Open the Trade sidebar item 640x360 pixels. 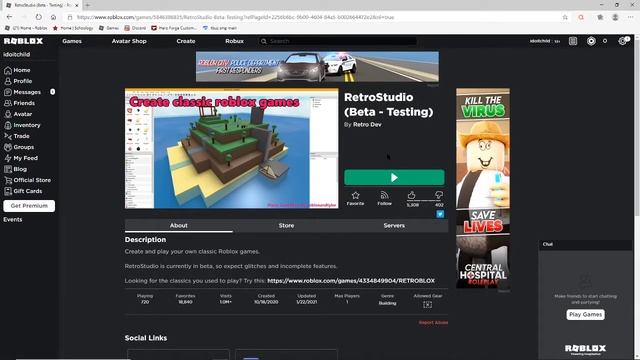tap(17, 136)
